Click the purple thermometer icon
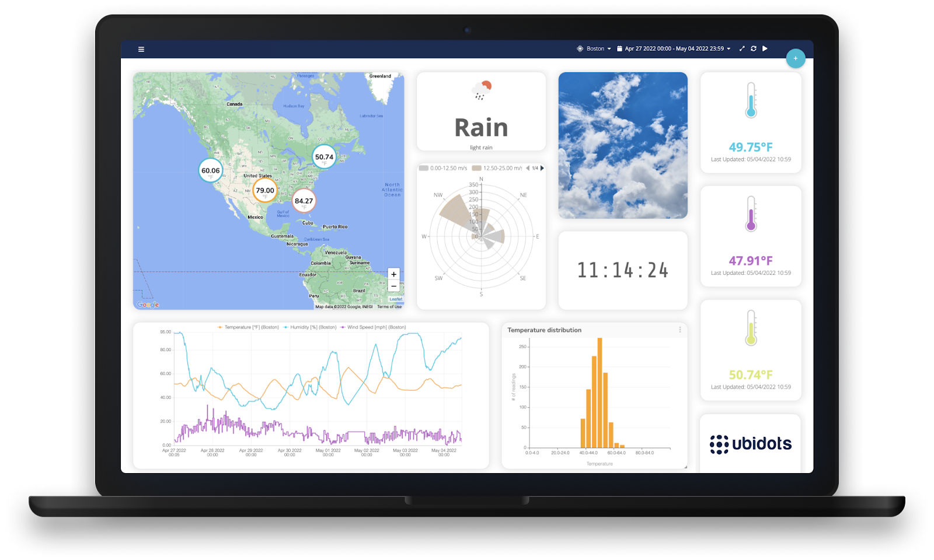 tap(751, 213)
